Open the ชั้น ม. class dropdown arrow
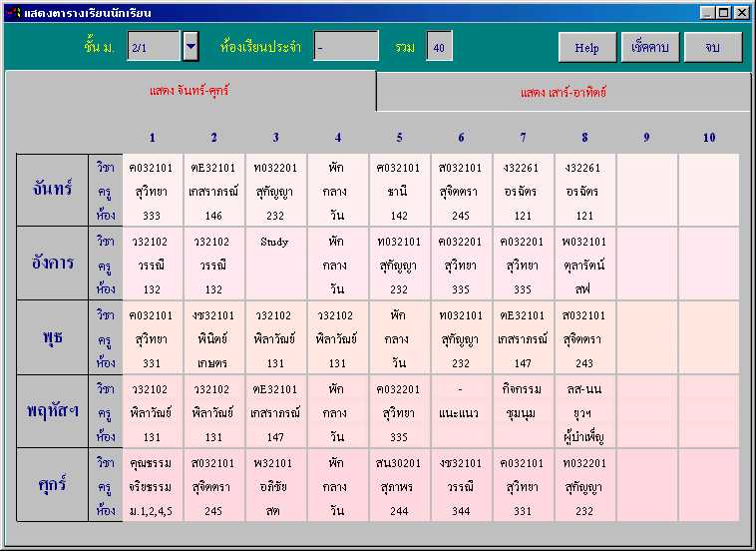Screen dimensions: 756x551 tap(190, 46)
